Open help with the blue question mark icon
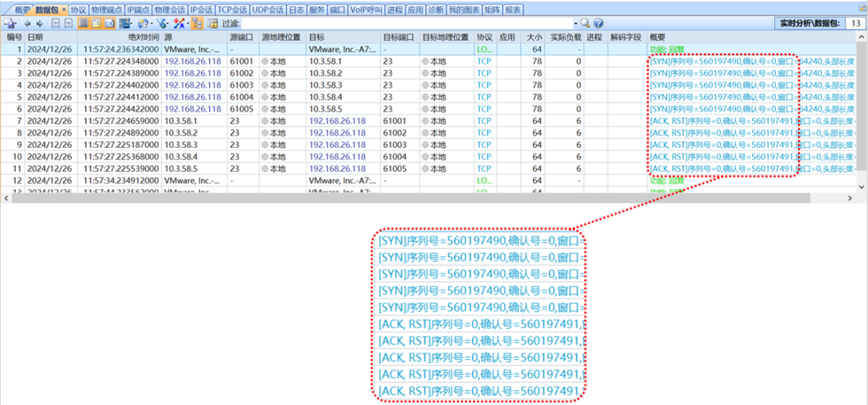Image resolution: width=868 pixels, height=405 pixels. [x=598, y=23]
